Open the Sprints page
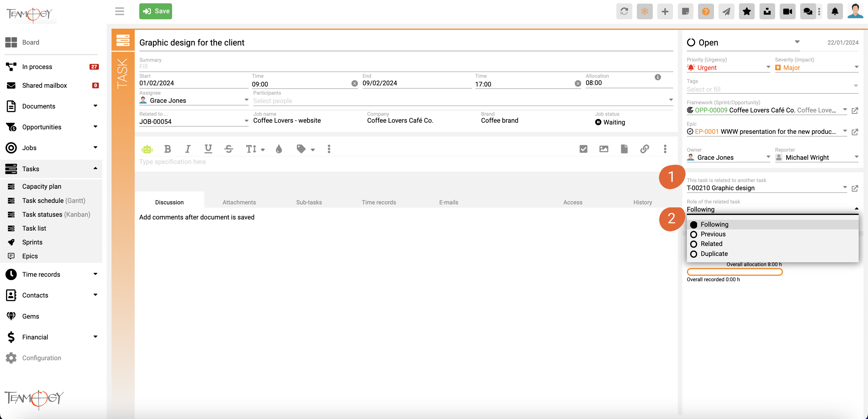868x419 pixels. [32, 242]
